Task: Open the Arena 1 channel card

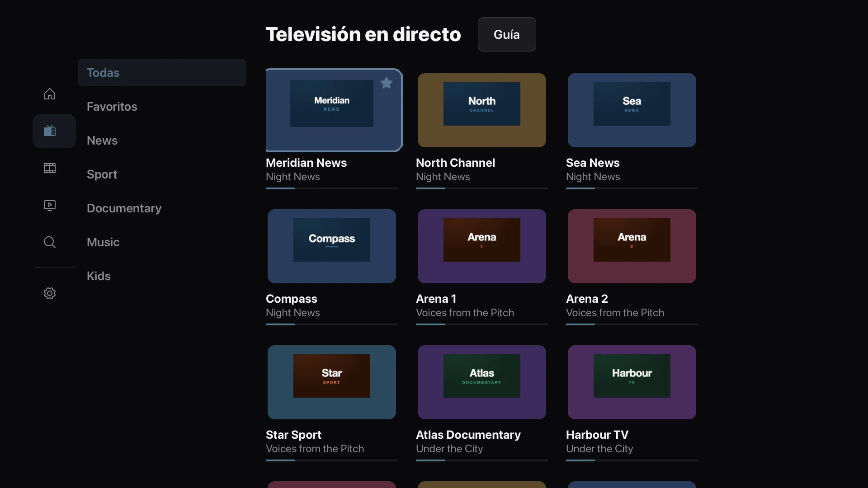Action: [482, 246]
